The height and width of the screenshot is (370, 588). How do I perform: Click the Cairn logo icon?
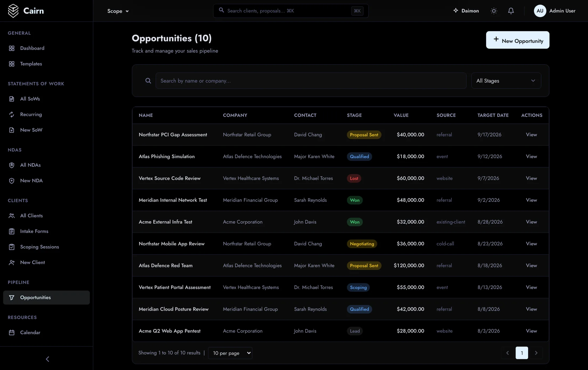coord(13,11)
